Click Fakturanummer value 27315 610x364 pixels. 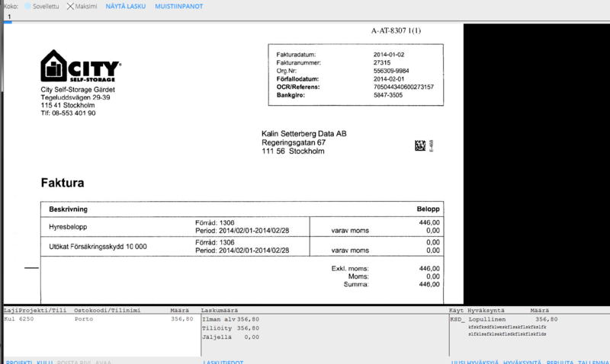pos(382,62)
